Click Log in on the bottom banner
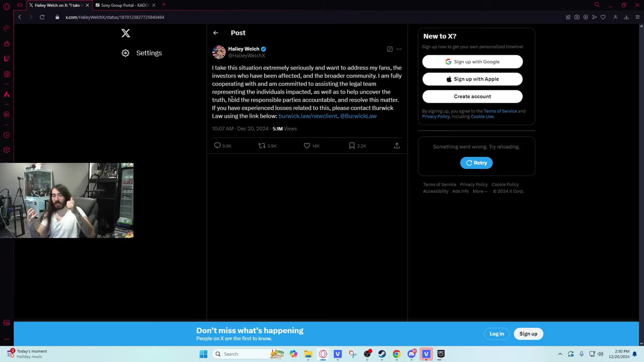The height and width of the screenshot is (362, 644). pos(497,334)
